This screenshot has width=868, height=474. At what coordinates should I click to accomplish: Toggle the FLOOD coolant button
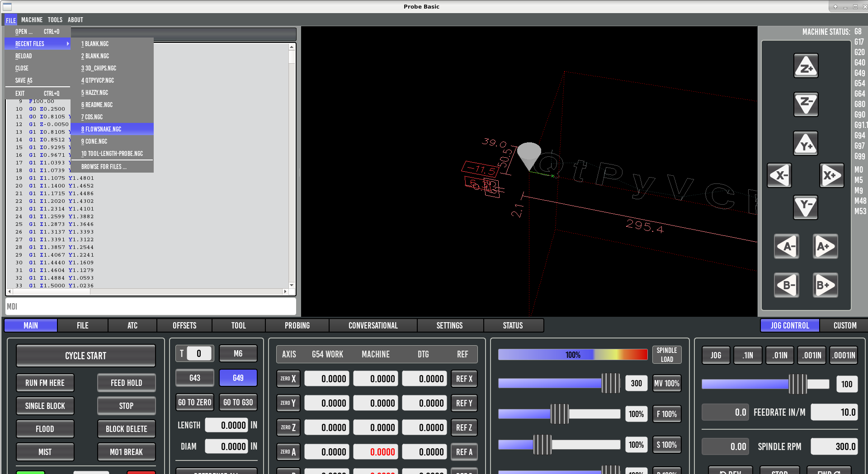[45, 429]
